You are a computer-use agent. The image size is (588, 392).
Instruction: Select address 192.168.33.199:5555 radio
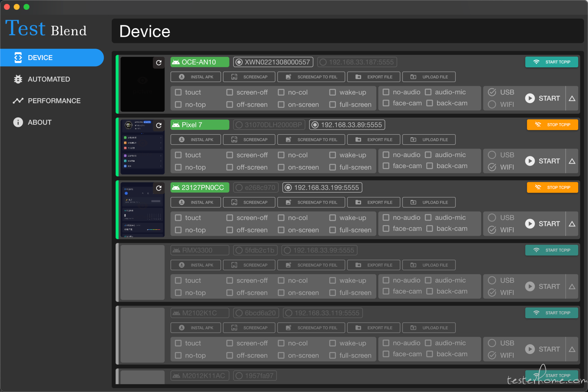pos(288,188)
